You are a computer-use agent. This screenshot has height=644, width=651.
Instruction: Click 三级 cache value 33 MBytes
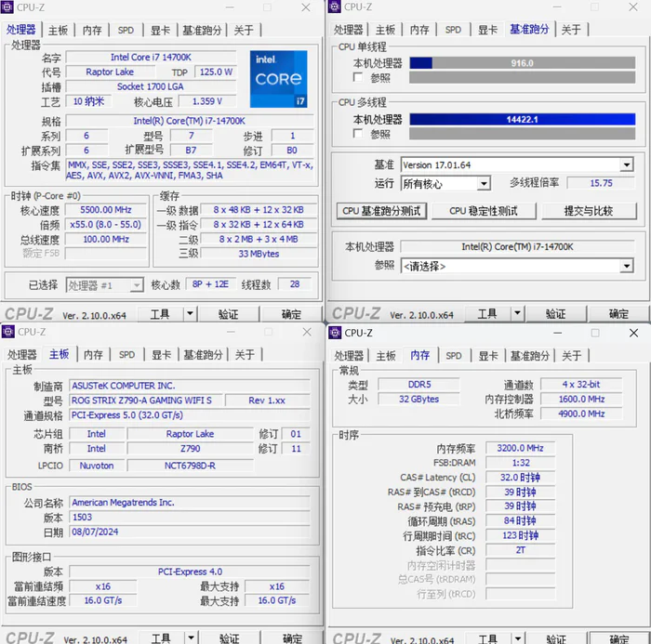[x=259, y=254]
